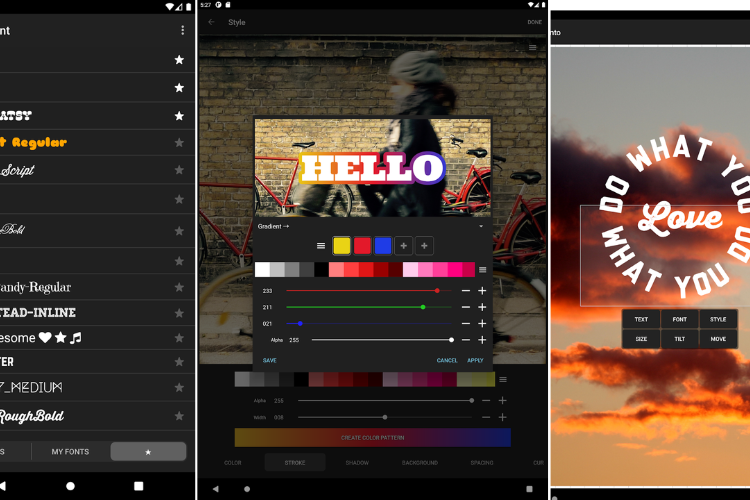Image resolution: width=750 pixels, height=500 pixels.
Task: Select the Love script text on sunset
Action: pos(680,218)
